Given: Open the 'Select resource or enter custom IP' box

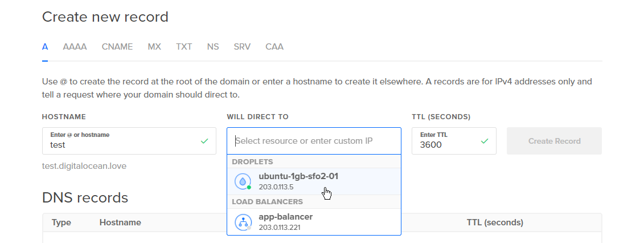Looking at the screenshot, I should (313, 141).
